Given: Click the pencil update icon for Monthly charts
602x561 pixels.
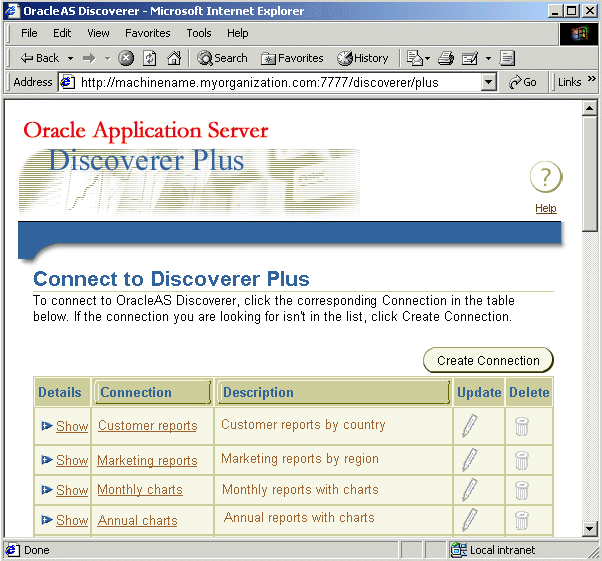Looking at the screenshot, I should (470, 490).
